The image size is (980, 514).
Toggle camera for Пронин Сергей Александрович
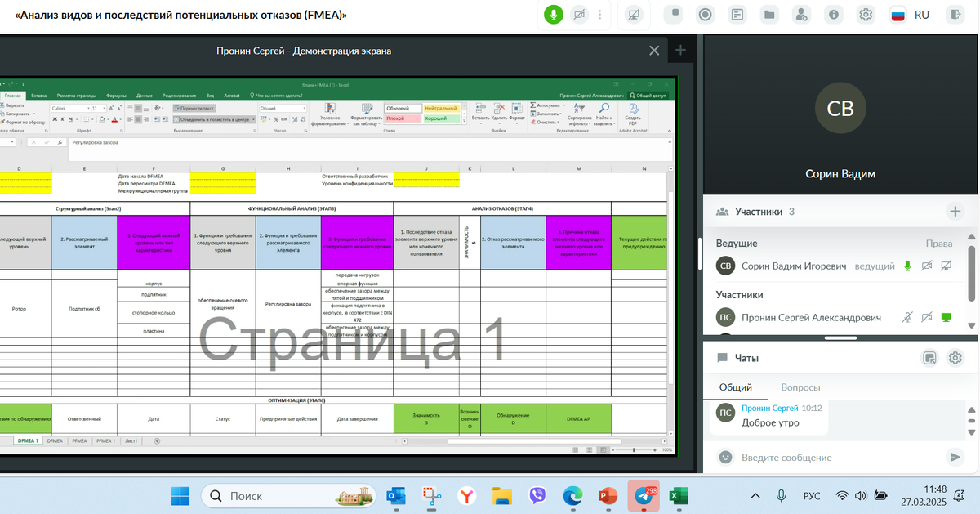click(x=927, y=317)
